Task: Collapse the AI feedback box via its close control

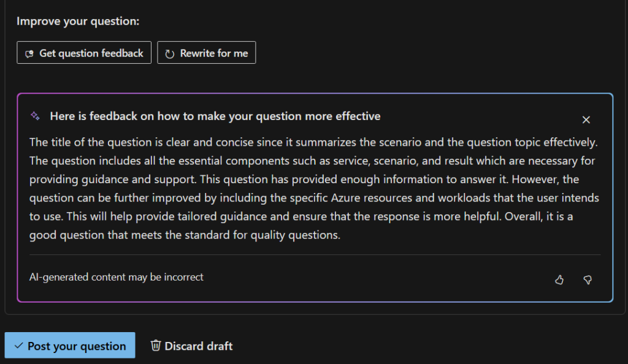Action: tap(586, 119)
